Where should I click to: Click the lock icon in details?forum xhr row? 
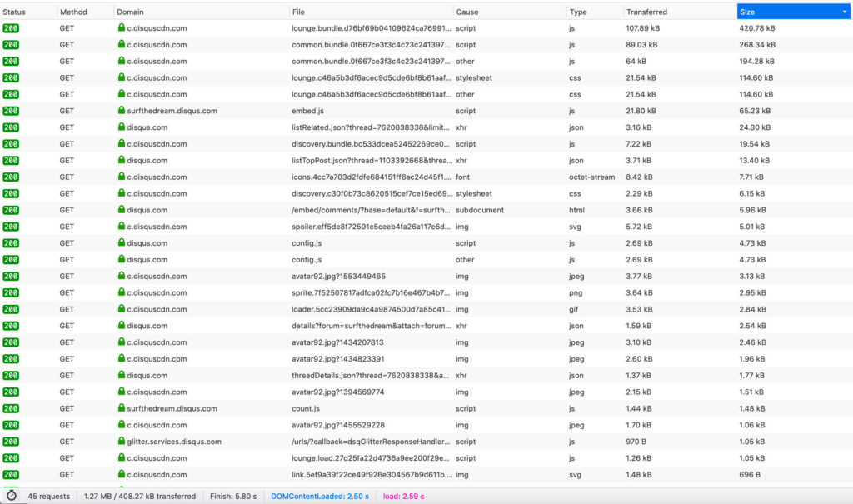coord(122,326)
